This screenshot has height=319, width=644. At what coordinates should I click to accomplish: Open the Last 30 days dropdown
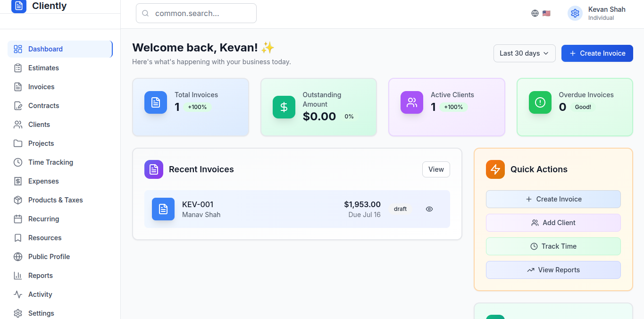click(x=524, y=53)
